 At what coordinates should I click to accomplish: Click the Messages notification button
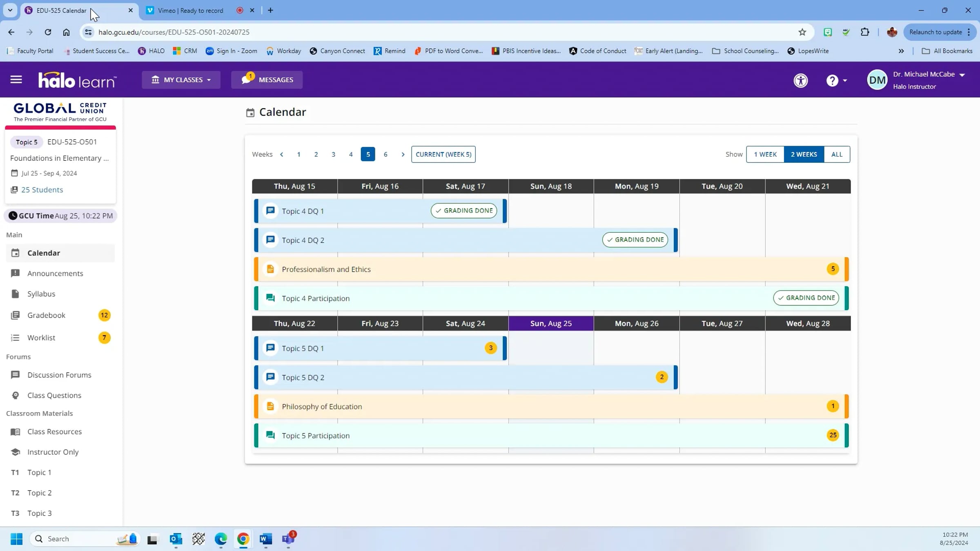pyautogui.click(x=267, y=80)
